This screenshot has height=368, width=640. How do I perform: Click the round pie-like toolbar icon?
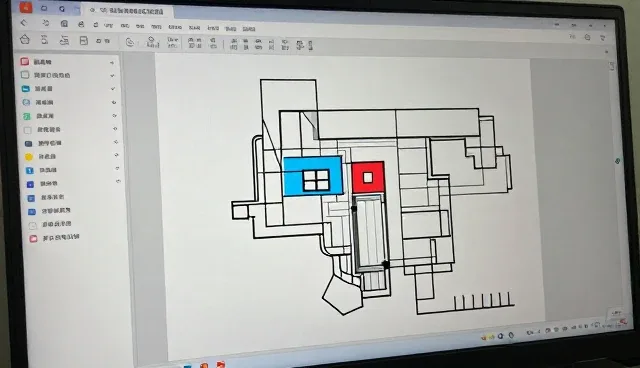pyautogui.click(x=130, y=42)
